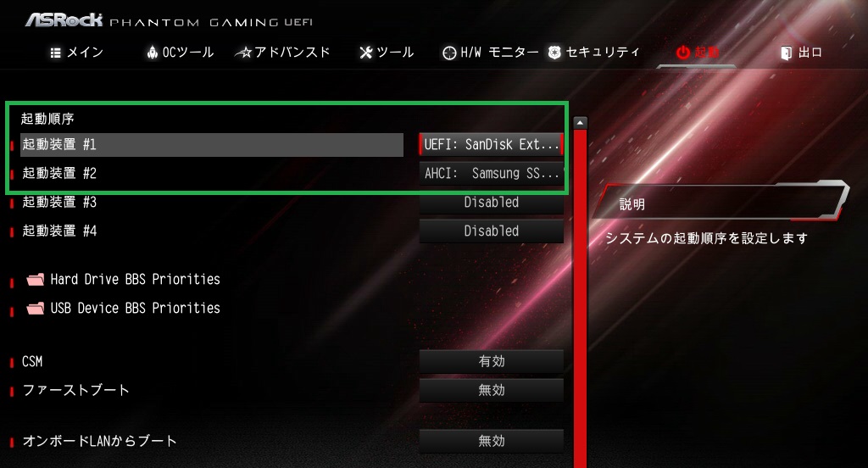The width and height of the screenshot is (868, 468).
Task: Toggle CSM 有効 setting
Action: pyautogui.click(x=491, y=362)
